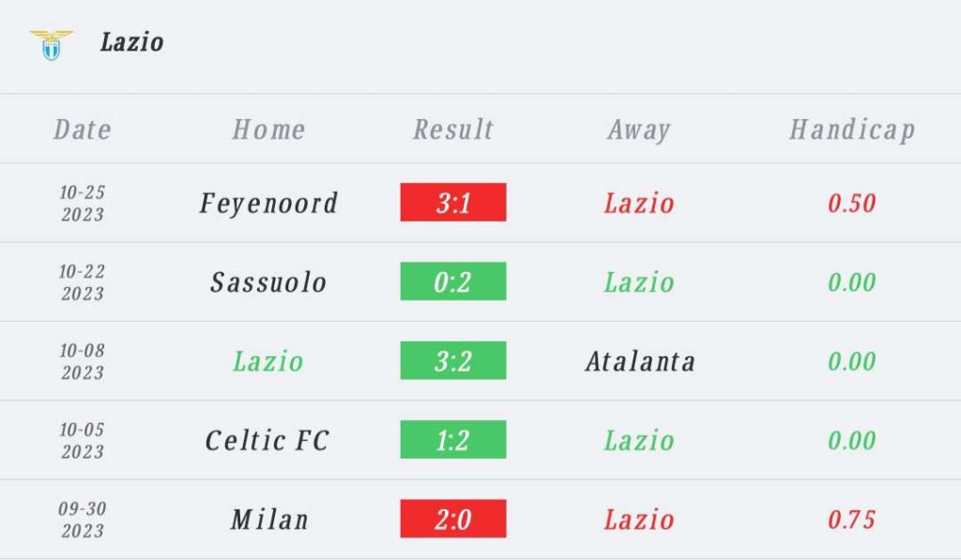
Task: Select the Result column header
Action: click(453, 129)
